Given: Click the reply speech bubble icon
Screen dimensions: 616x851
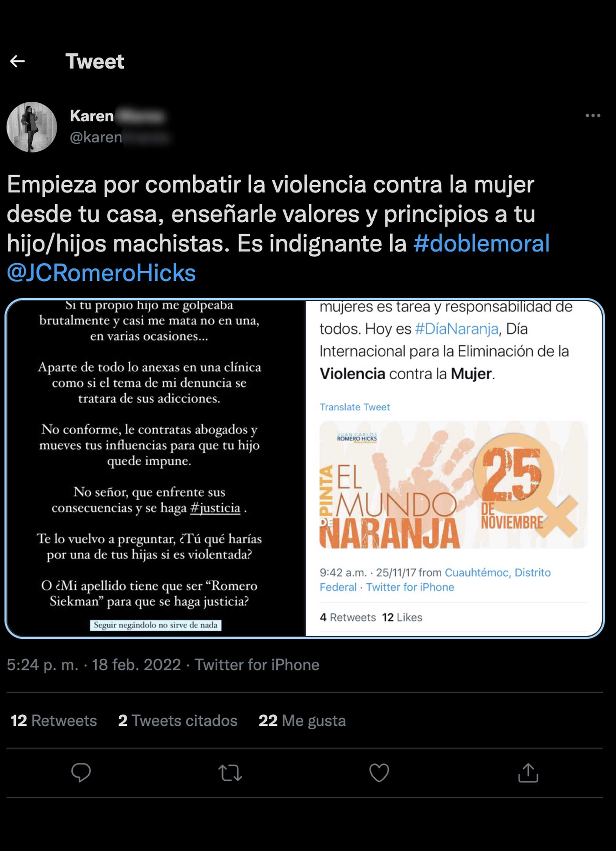Looking at the screenshot, I should tap(81, 773).
